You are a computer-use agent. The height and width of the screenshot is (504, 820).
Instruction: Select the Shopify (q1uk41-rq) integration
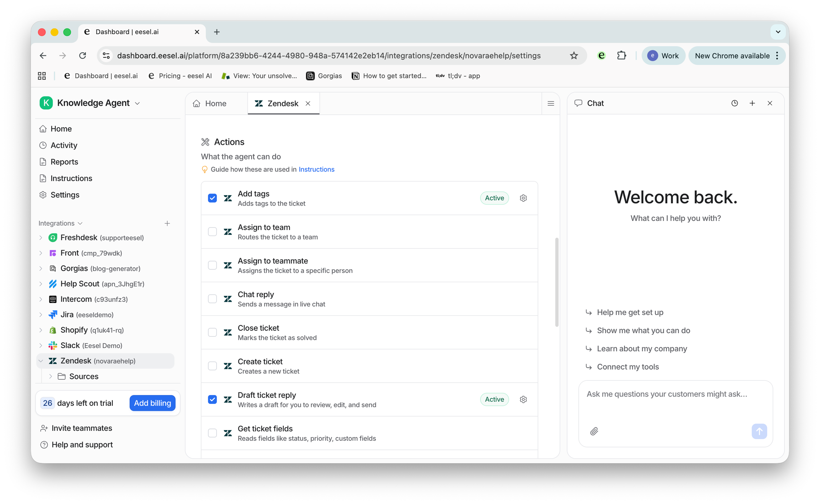[92, 330]
